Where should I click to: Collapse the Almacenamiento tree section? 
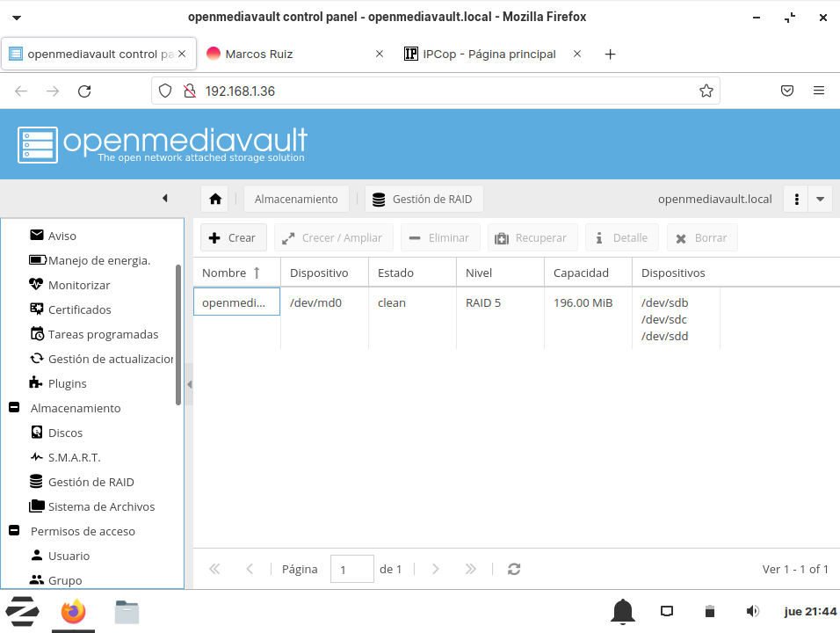tap(14, 408)
